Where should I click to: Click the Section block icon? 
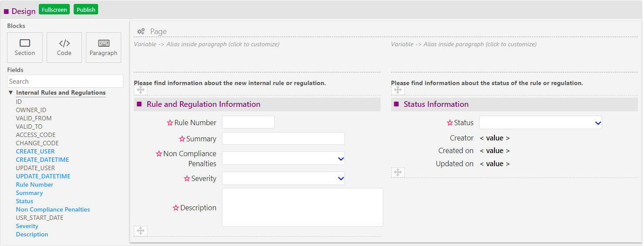25,43
